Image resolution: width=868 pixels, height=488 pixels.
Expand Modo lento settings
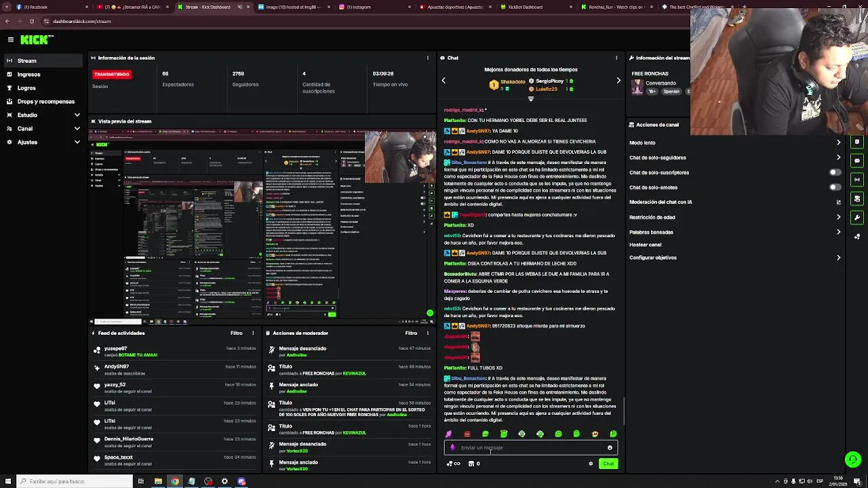tap(838, 143)
